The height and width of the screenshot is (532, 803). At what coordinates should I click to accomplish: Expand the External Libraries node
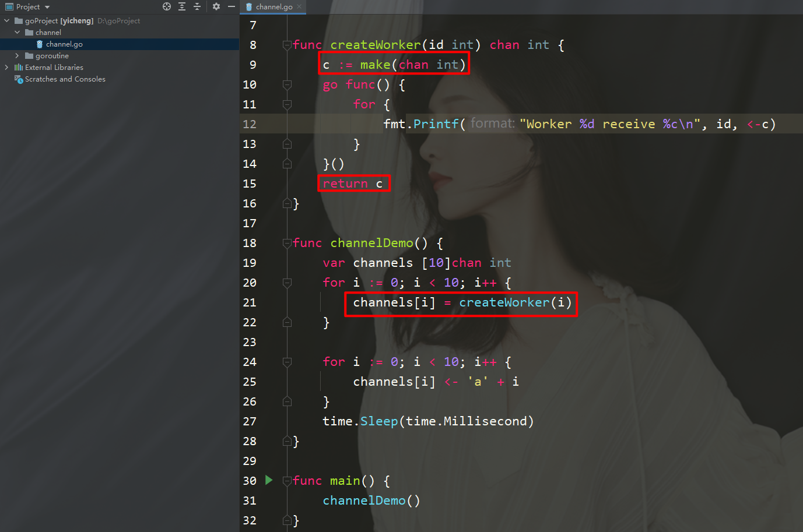[7, 67]
